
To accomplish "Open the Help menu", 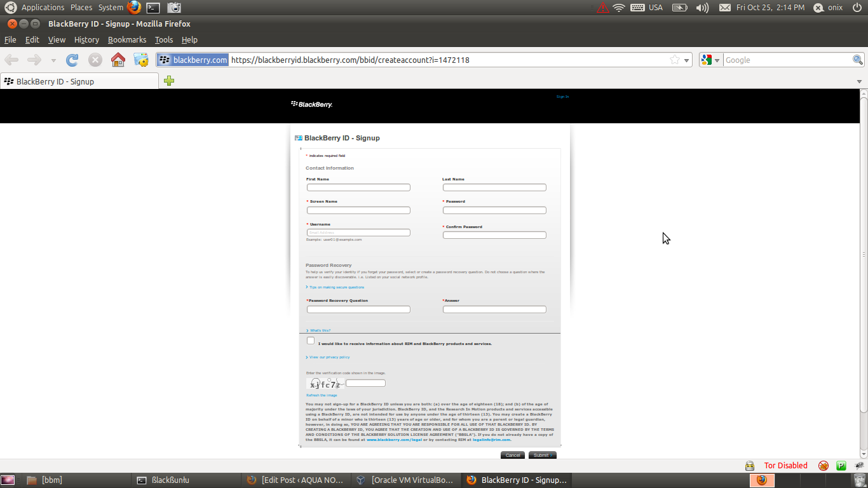I will pyautogui.click(x=189, y=39).
